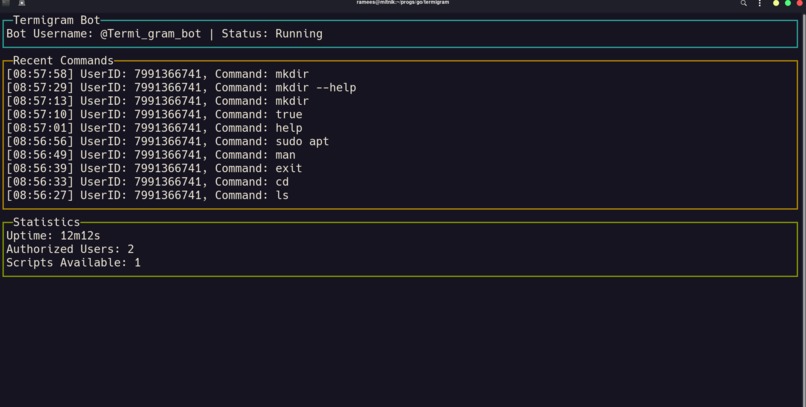
Task: Click the Status: Running text
Action: click(272, 34)
